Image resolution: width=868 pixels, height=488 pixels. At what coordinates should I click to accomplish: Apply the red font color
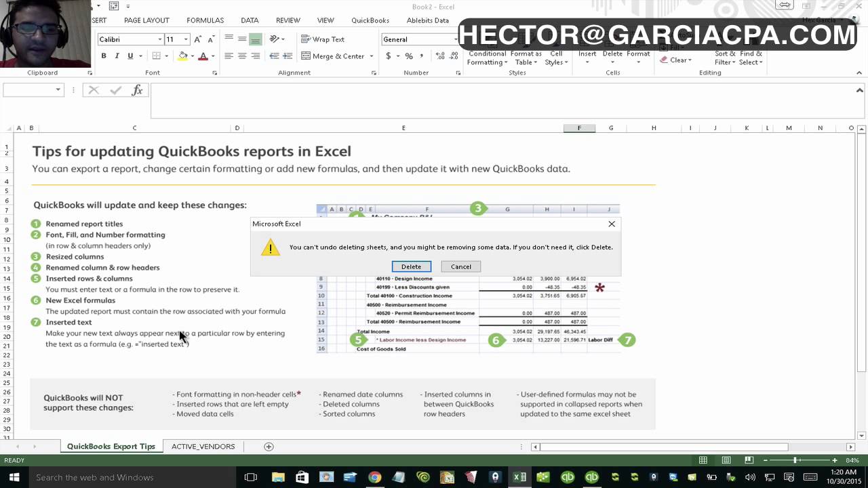(202, 56)
